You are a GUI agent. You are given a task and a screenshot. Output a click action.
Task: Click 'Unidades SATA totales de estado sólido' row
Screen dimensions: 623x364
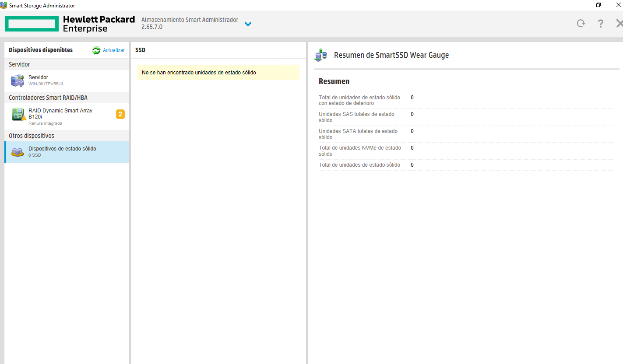point(467,134)
